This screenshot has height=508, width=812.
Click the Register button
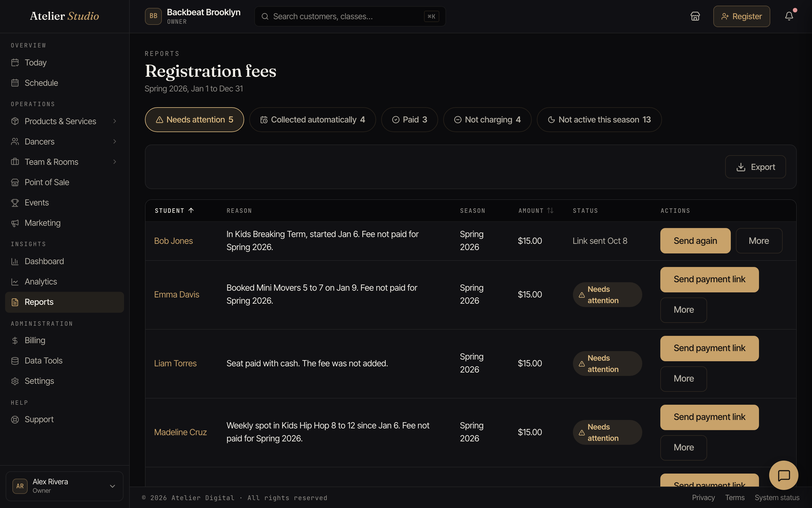[742, 16]
